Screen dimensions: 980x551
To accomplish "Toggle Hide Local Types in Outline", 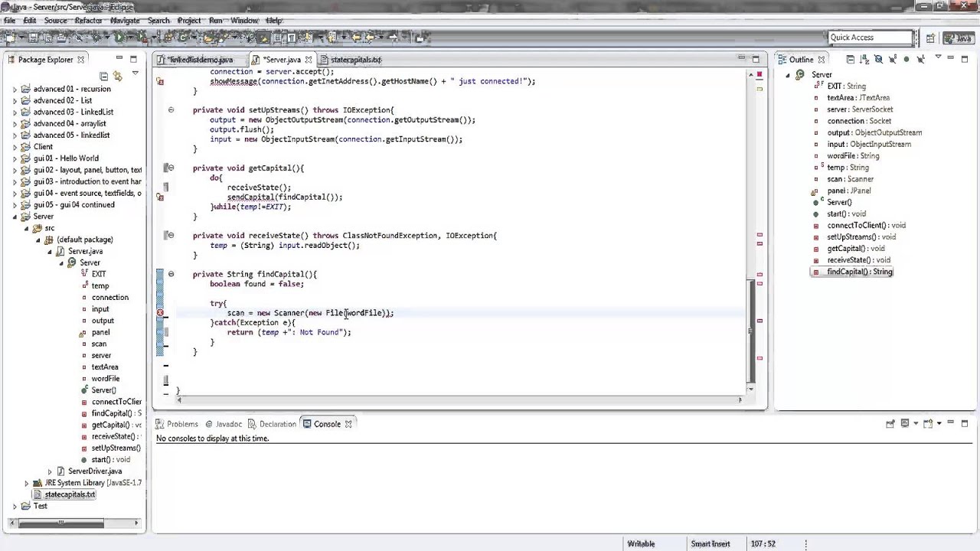I will 921,59.
